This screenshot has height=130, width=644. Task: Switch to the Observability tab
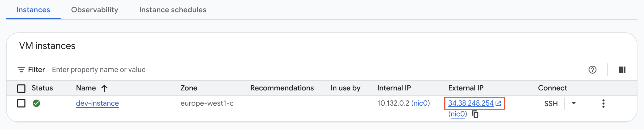(94, 10)
